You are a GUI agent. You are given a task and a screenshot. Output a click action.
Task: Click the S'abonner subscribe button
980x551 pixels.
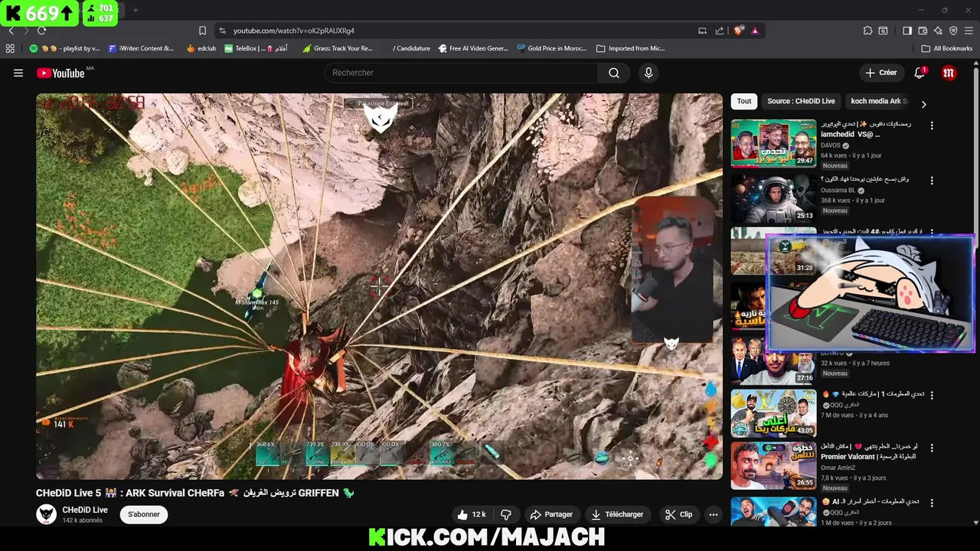144,514
